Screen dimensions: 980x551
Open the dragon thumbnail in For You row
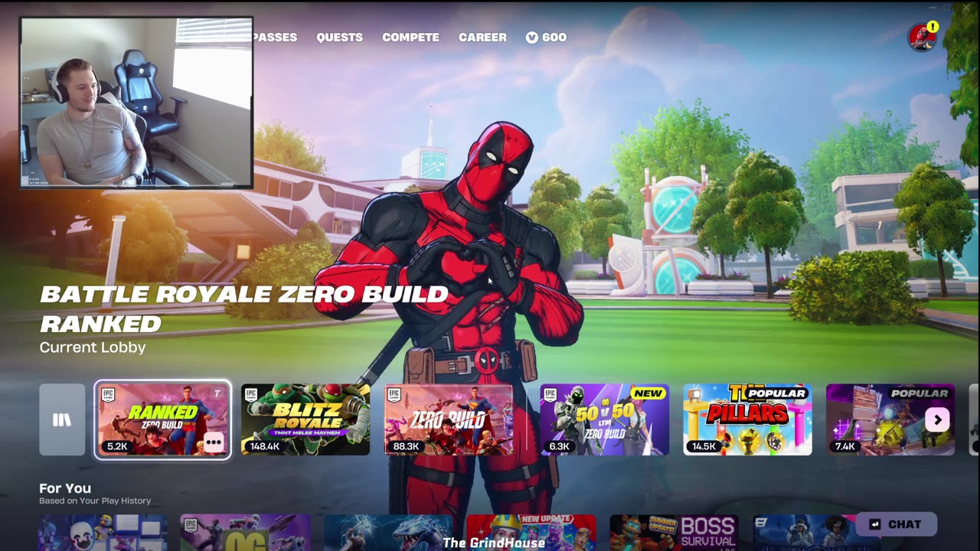[388, 533]
